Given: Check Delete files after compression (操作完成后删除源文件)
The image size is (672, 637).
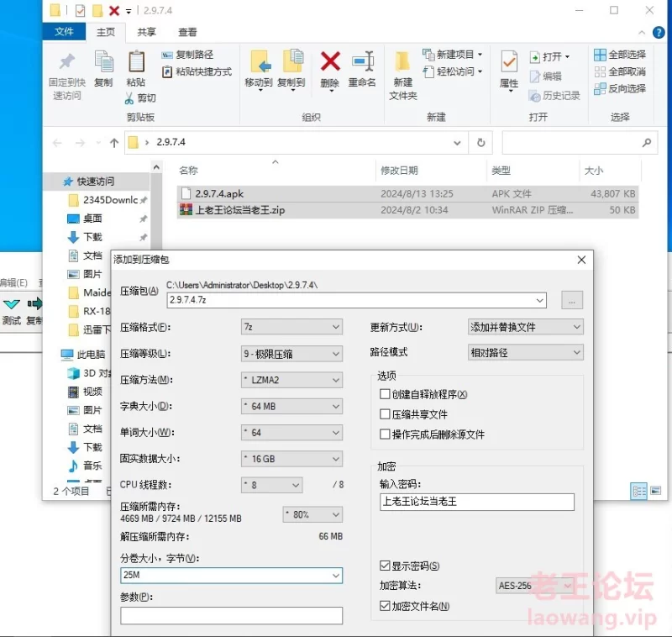Looking at the screenshot, I should (x=385, y=434).
